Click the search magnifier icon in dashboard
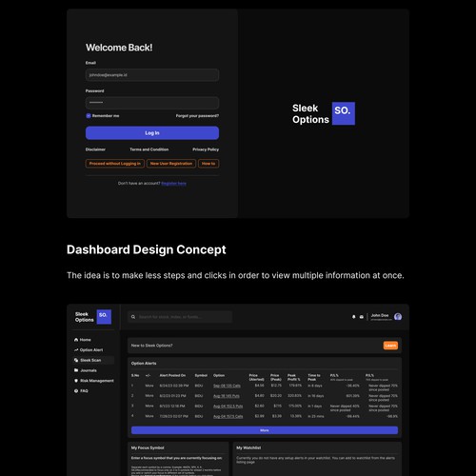Screen dimensions: 476x476 [133, 317]
